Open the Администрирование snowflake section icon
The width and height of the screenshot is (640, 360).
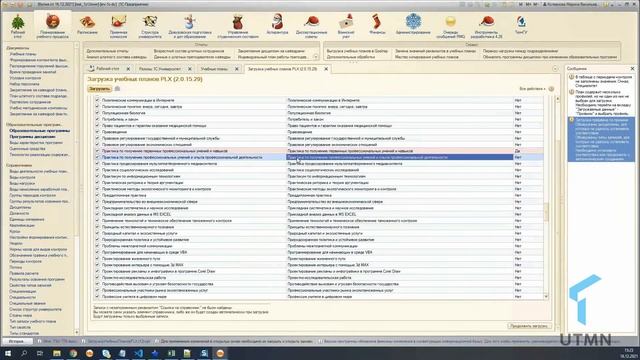pos(413,24)
